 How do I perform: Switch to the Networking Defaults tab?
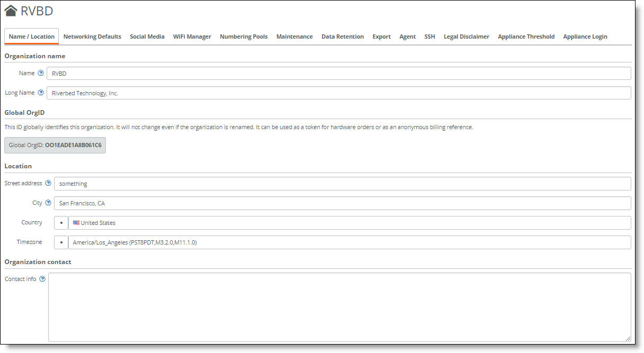tap(92, 37)
